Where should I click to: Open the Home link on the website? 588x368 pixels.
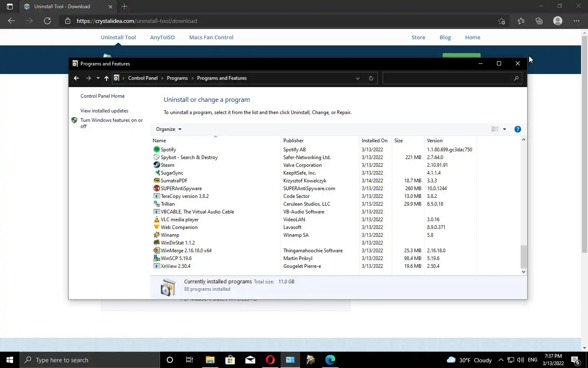tap(472, 37)
